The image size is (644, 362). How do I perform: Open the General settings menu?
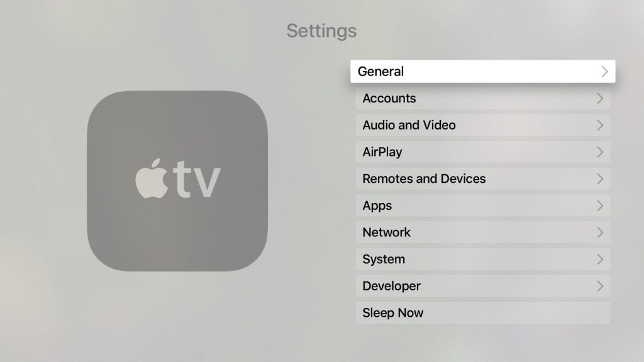pos(482,72)
